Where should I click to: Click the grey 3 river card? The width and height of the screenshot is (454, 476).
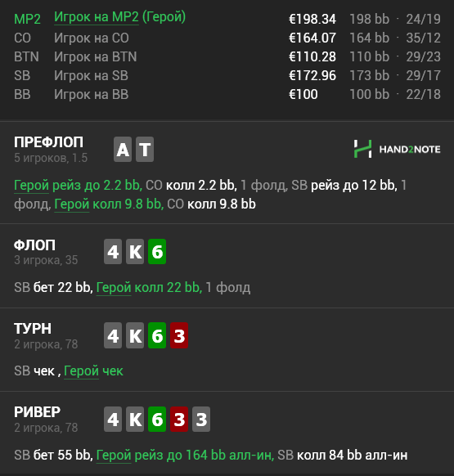coord(201,419)
